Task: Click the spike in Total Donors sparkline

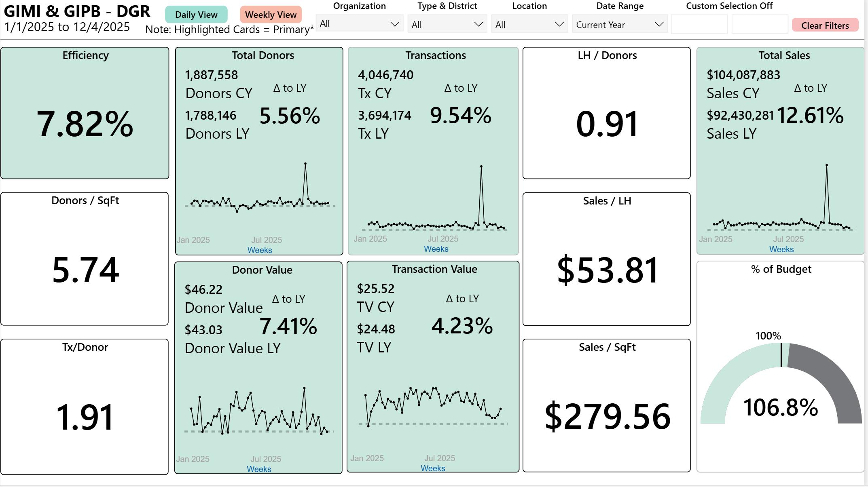Action: pos(305,164)
